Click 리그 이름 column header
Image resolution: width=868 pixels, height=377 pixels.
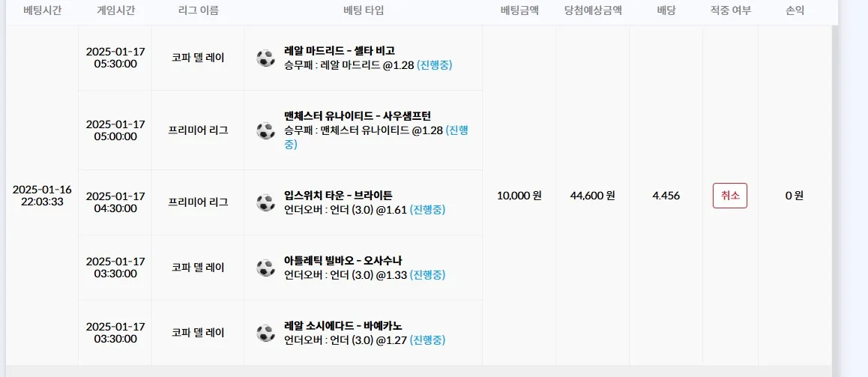coord(198,10)
